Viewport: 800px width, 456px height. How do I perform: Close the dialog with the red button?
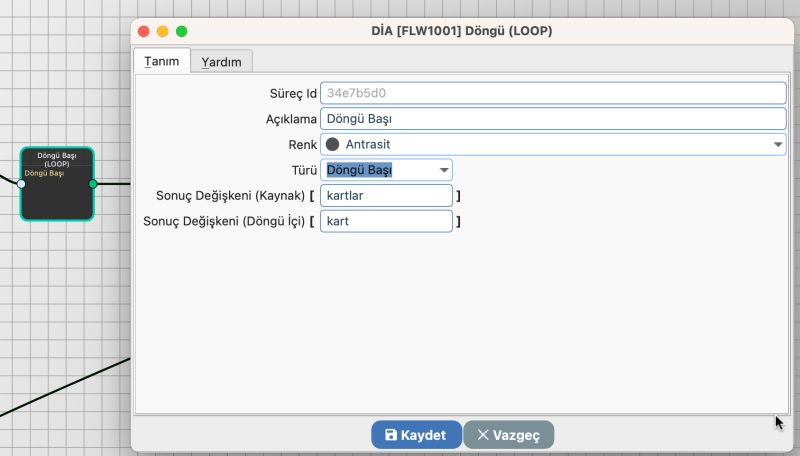(x=144, y=32)
